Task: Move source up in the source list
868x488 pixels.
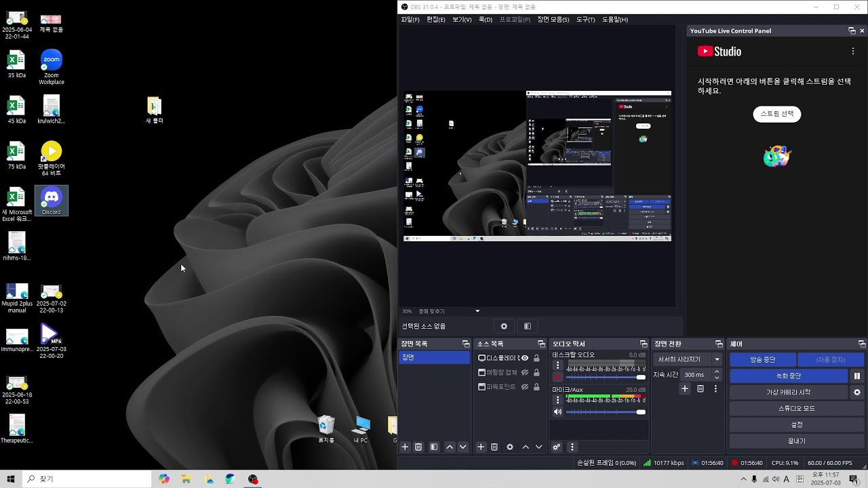Action: point(526,447)
